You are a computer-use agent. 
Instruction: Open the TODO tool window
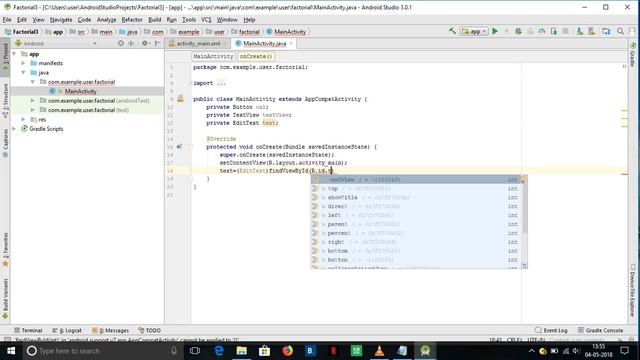149,330
